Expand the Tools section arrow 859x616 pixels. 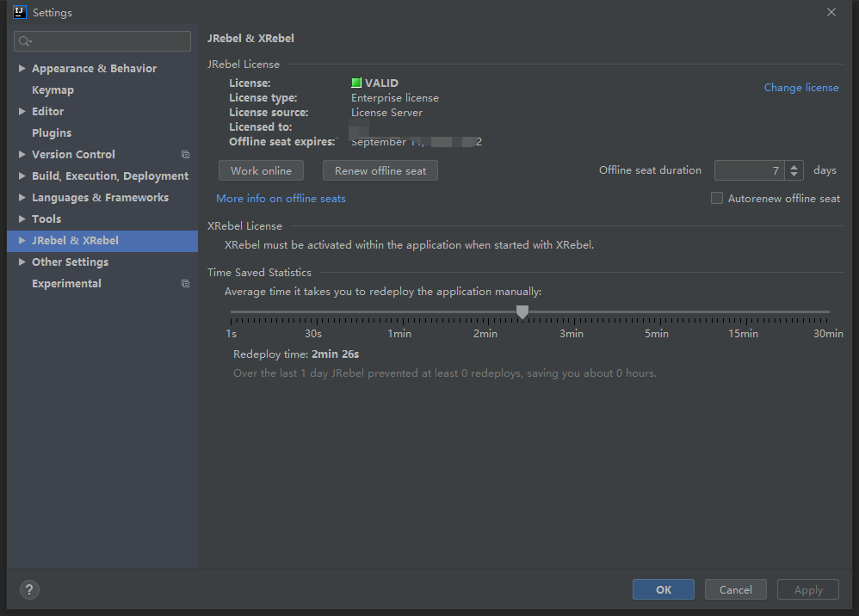pos(22,219)
